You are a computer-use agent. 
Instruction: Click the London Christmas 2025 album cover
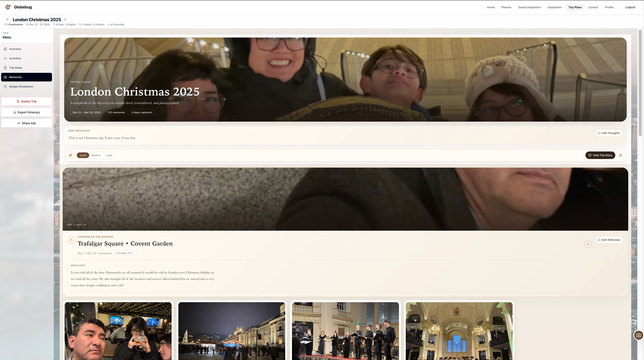tap(345, 80)
